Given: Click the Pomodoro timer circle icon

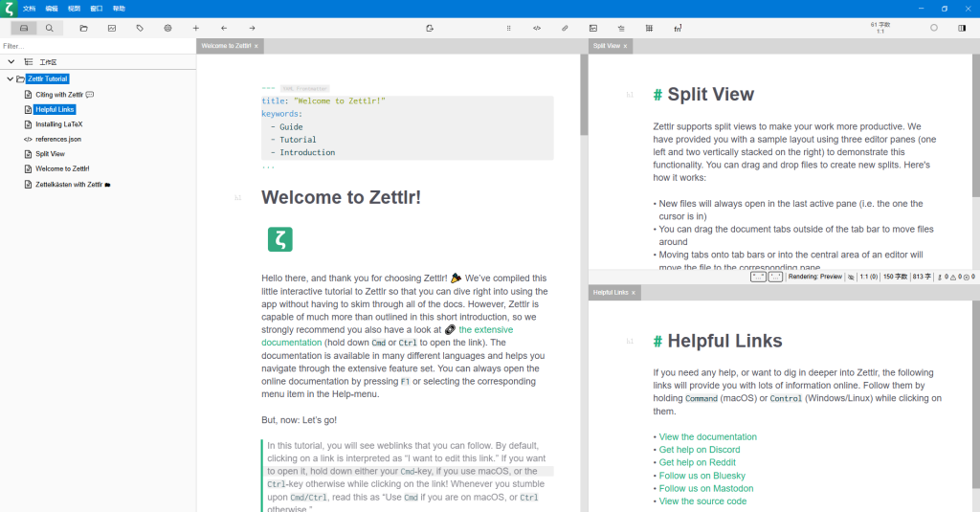Looking at the screenshot, I should 934,28.
